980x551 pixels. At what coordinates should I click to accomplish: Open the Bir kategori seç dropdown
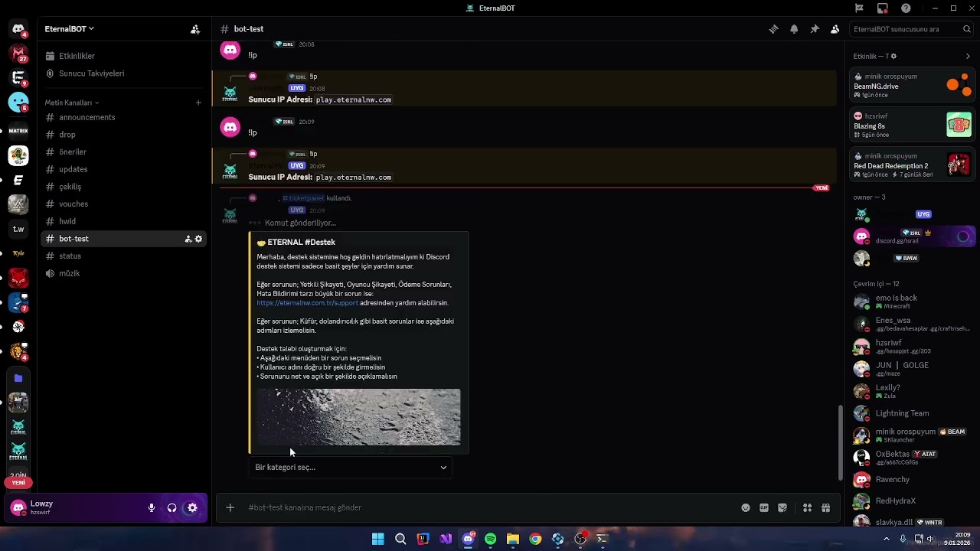pyautogui.click(x=351, y=467)
